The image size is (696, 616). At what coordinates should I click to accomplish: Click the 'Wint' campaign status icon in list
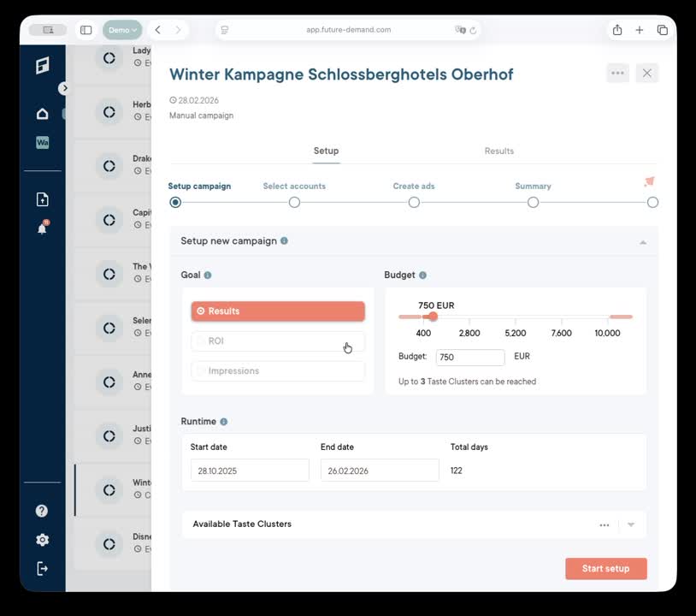(x=109, y=490)
